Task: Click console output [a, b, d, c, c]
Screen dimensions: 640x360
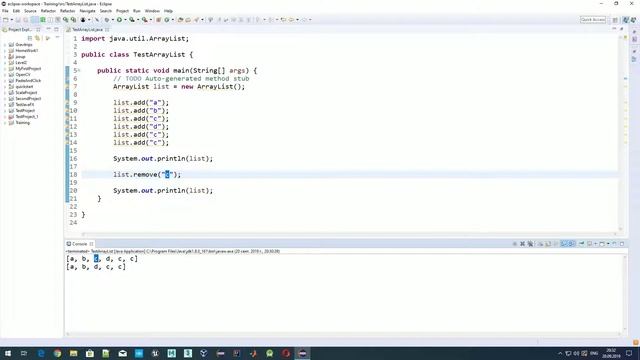Action: pos(96,267)
